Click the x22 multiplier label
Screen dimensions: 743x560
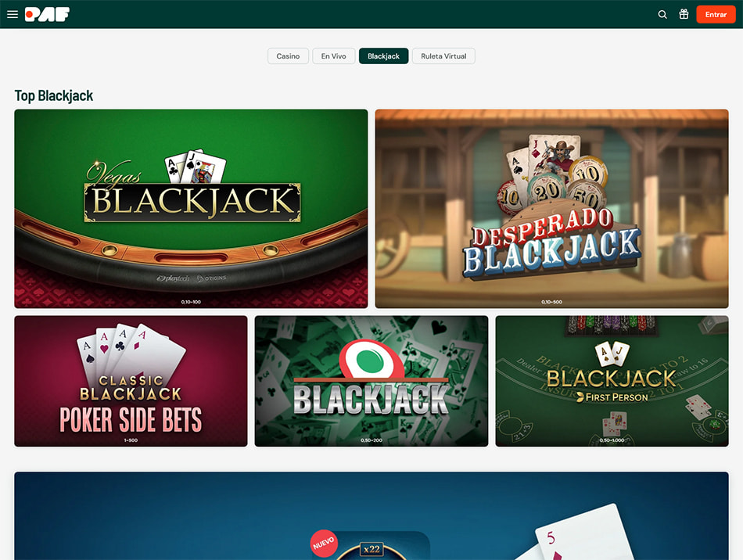(371, 549)
